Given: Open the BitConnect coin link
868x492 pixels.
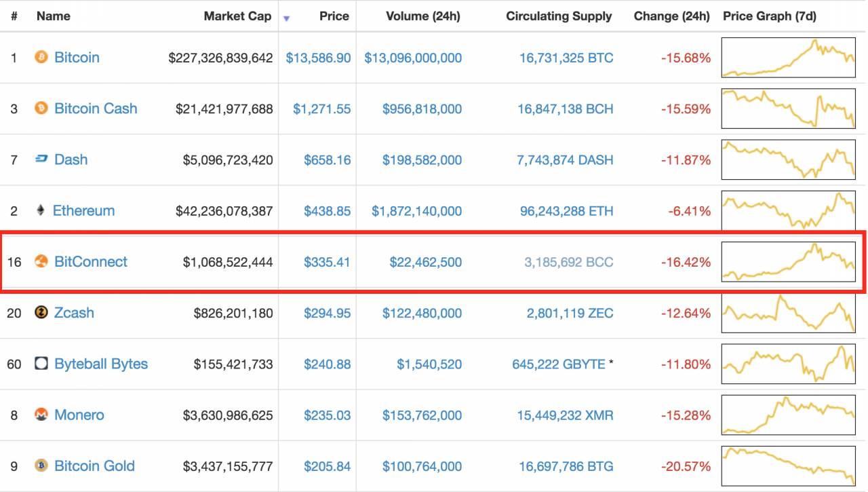Looking at the screenshot, I should [91, 261].
